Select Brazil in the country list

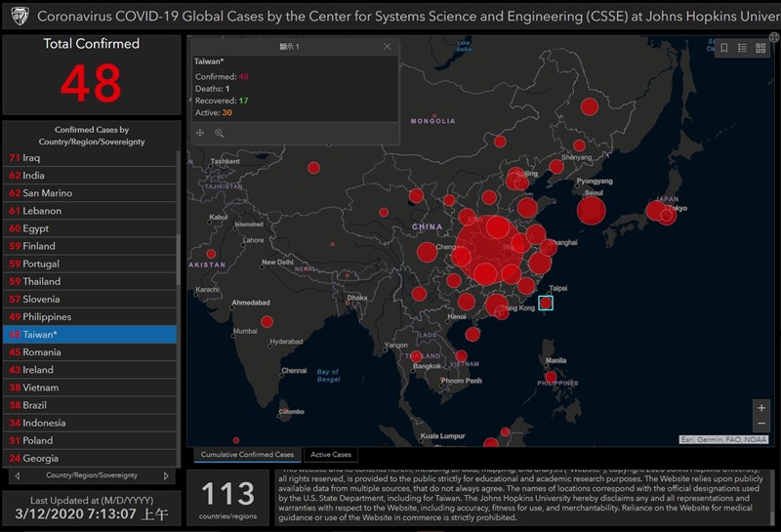pos(90,405)
